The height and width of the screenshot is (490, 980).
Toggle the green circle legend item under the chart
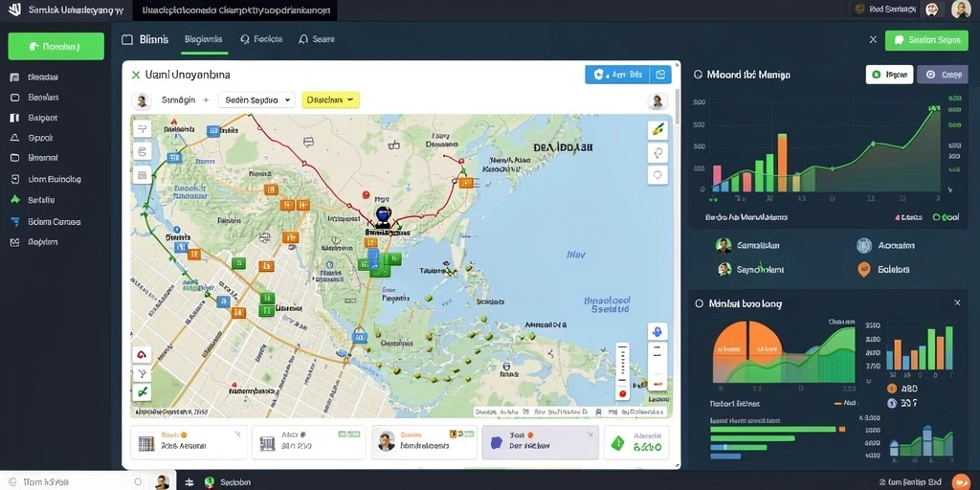click(x=946, y=217)
